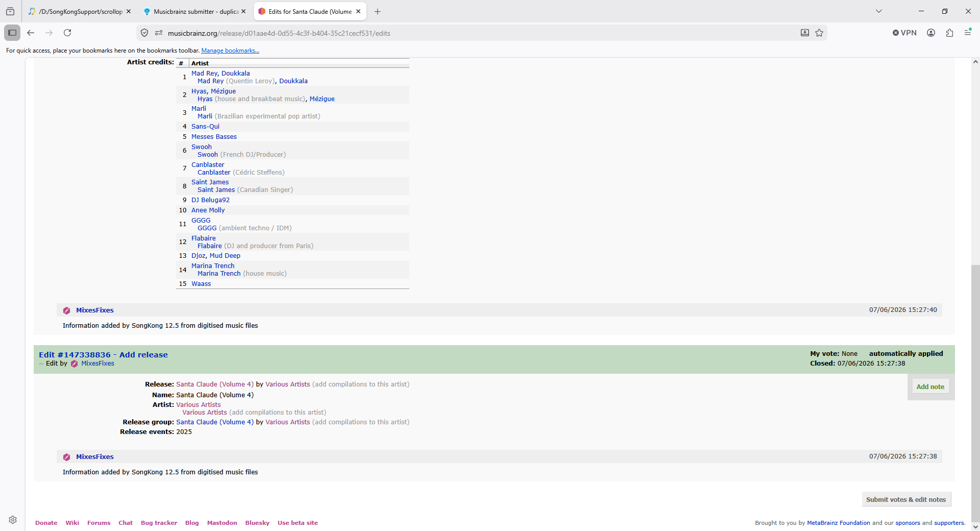The height and width of the screenshot is (531, 980).
Task: Open the settings gear at bottom left
Action: pyautogui.click(x=13, y=520)
